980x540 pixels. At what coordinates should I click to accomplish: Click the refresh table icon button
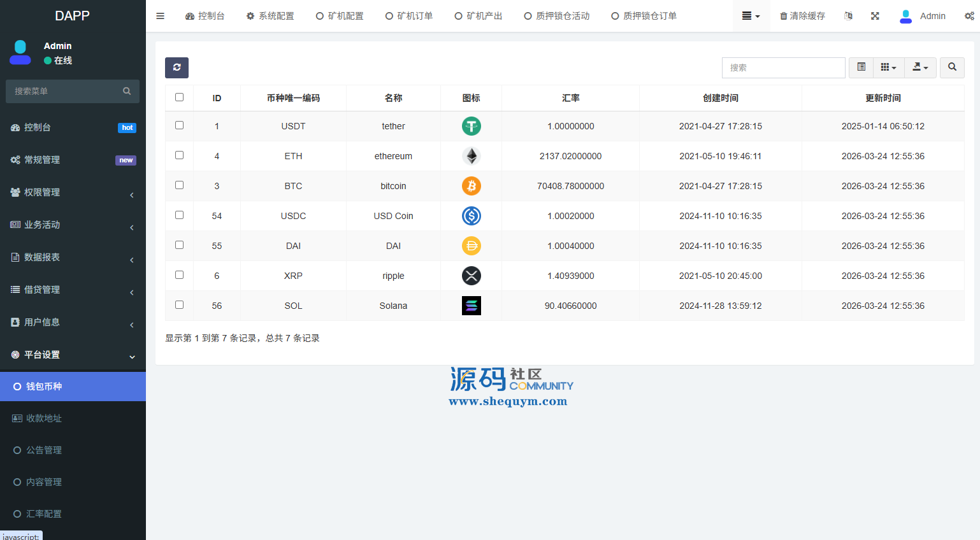pyautogui.click(x=177, y=67)
